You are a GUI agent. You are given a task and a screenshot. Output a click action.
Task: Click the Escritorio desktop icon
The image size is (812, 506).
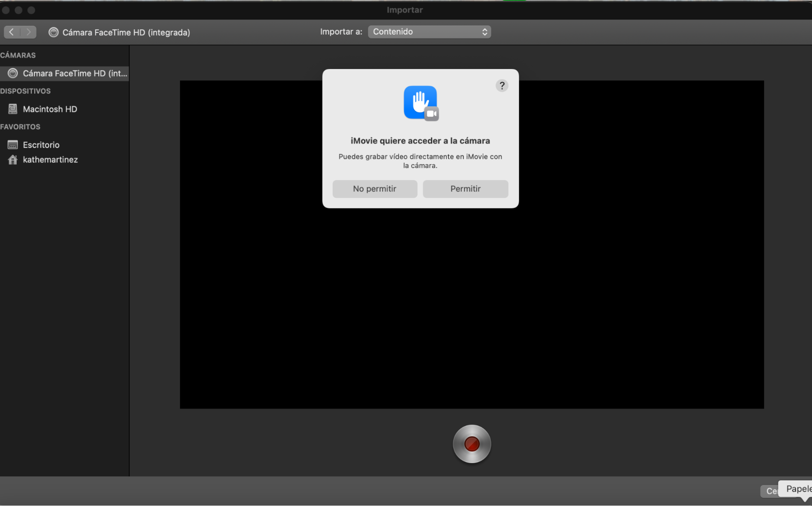pos(13,145)
